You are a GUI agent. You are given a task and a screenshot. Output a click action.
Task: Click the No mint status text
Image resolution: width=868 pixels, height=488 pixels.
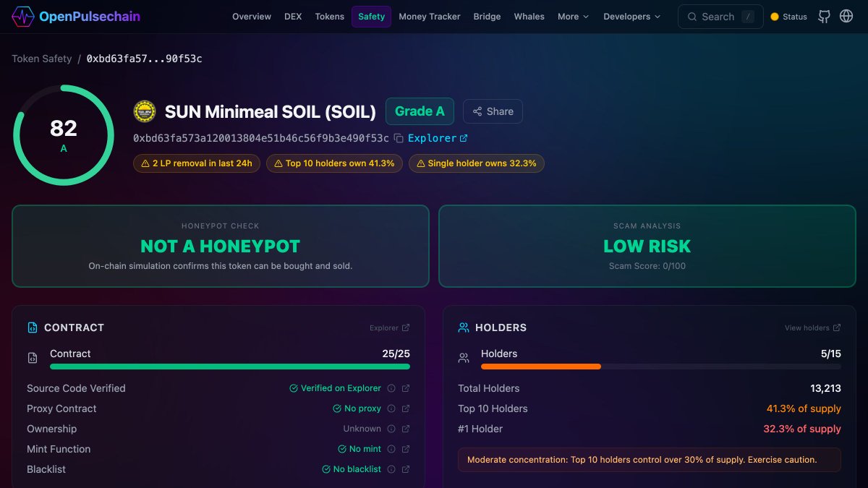click(x=359, y=449)
